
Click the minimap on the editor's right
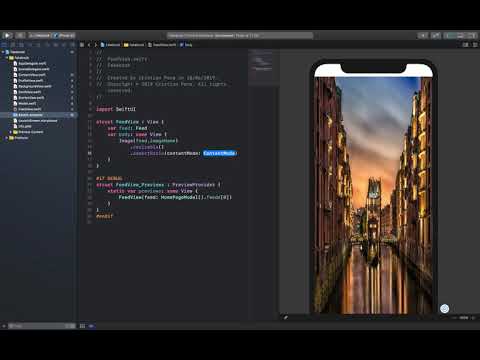[x=263, y=67]
